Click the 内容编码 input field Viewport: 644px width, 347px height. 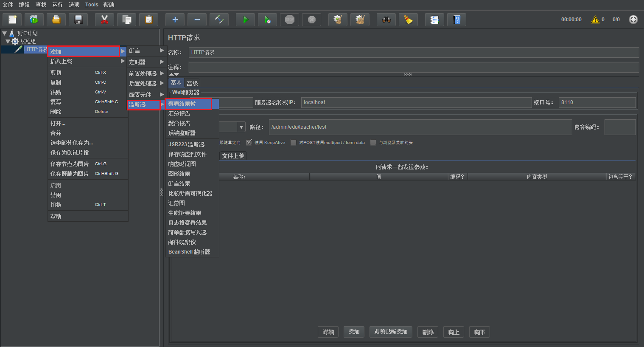pos(620,127)
